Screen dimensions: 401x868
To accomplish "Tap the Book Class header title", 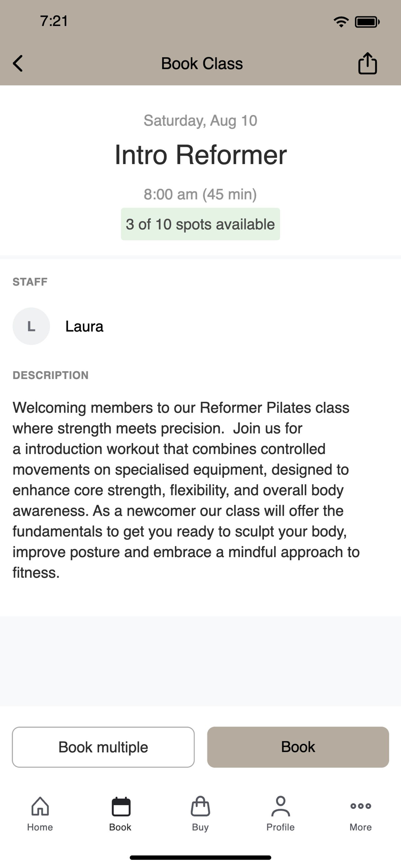I will [x=202, y=64].
